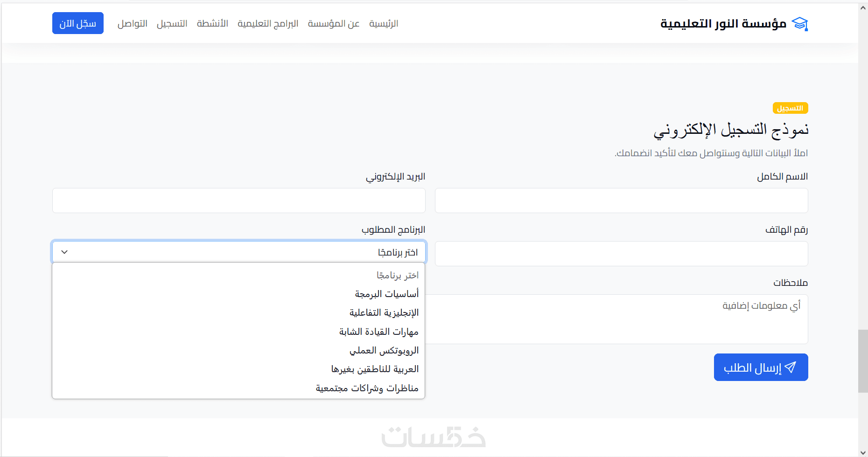Click the program dropdown chevron arrow
868x457 pixels.
pyautogui.click(x=64, y=252)
